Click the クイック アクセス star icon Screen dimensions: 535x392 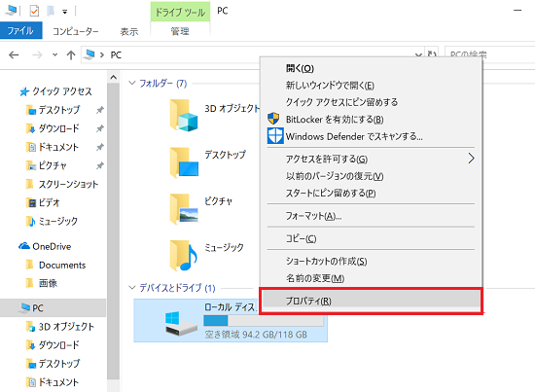tap(24, 91)
